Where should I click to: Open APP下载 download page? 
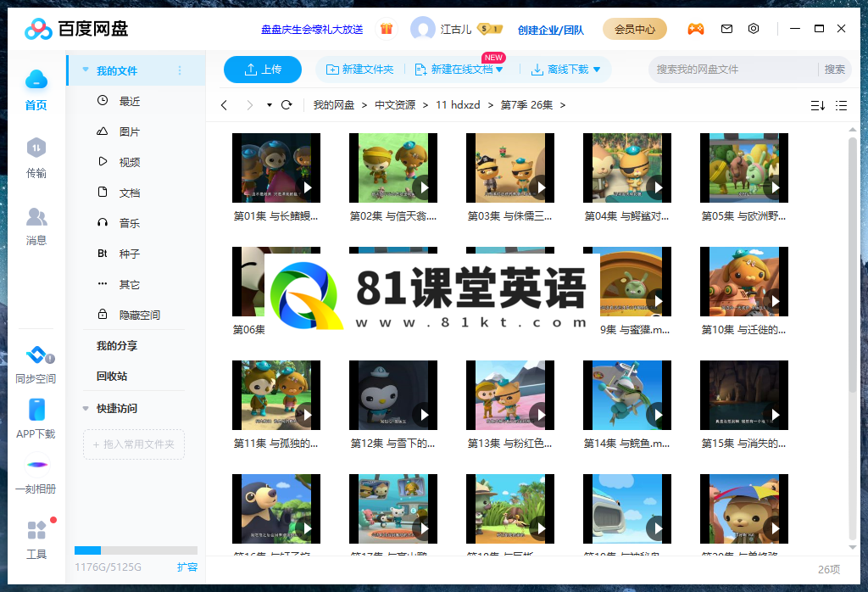point(36,419)
